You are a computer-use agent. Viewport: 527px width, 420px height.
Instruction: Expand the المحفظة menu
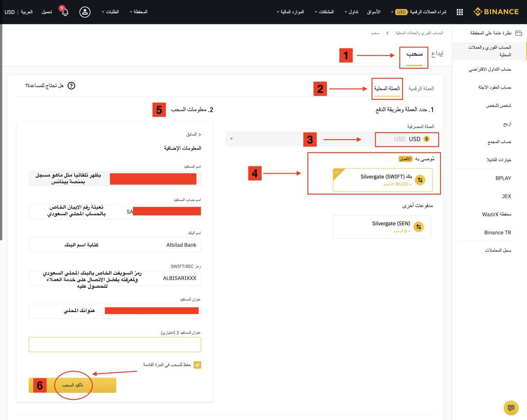pyautogui.click(x=138, y=12)
